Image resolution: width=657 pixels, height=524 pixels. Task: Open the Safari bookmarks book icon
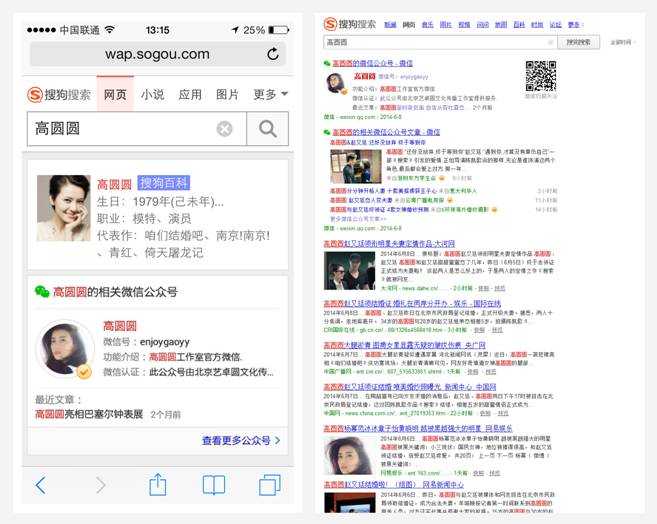point(214,485)
